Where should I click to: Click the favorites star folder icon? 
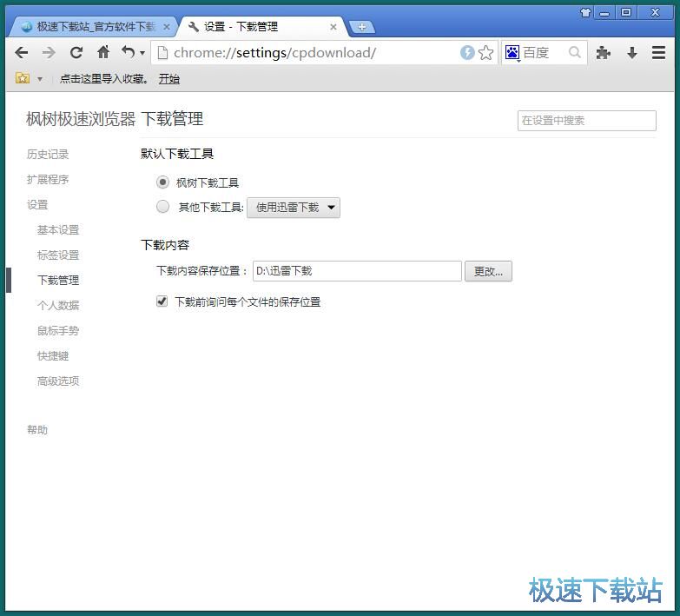click(x=23, y=78)
